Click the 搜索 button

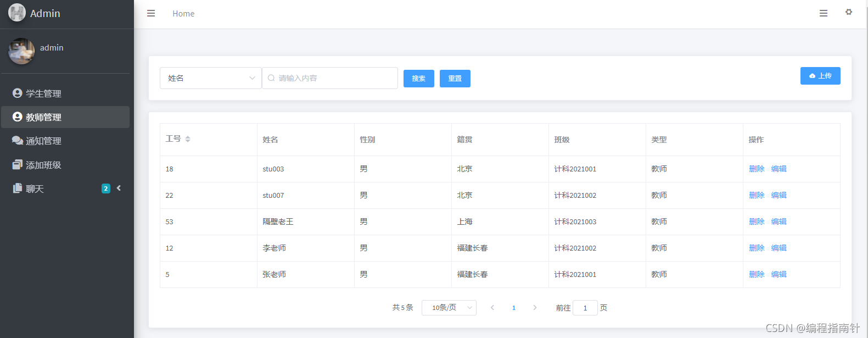(419, 79)
